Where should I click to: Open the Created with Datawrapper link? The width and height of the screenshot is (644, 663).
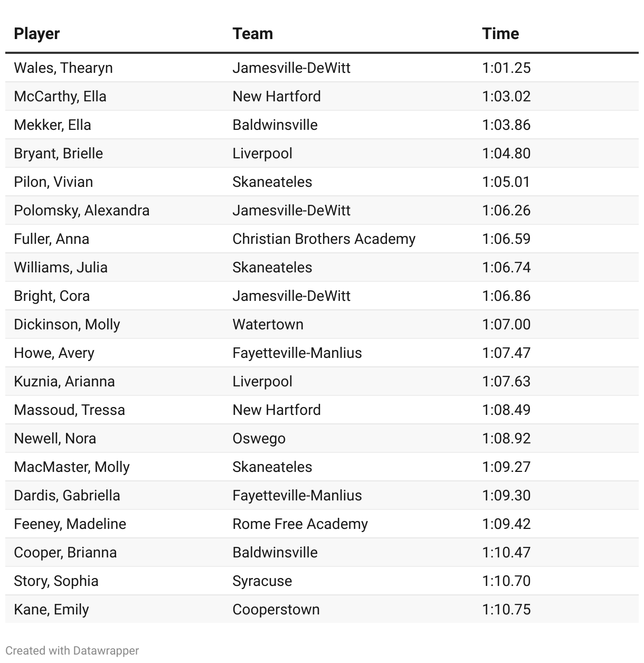click(72, 651)
